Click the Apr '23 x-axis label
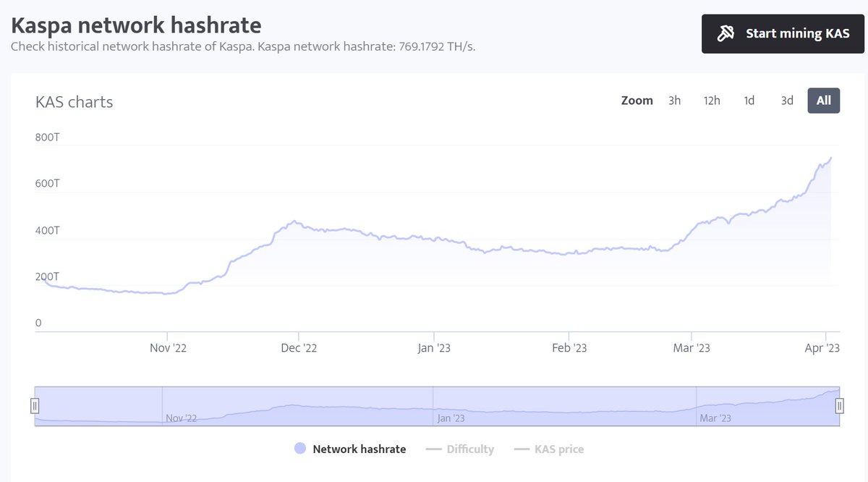This screenshot has width=868, height=482. 822,348
